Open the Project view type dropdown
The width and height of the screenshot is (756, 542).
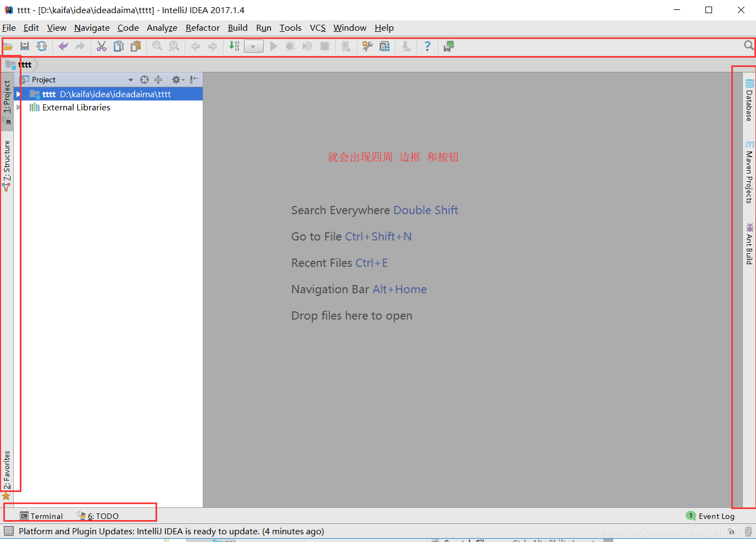(x=131, y=80)
